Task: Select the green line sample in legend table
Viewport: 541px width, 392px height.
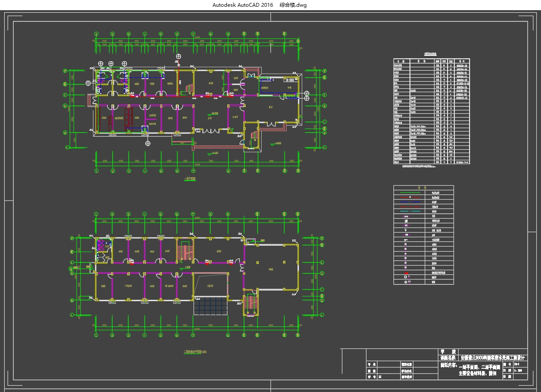Action: coord(409,192)
